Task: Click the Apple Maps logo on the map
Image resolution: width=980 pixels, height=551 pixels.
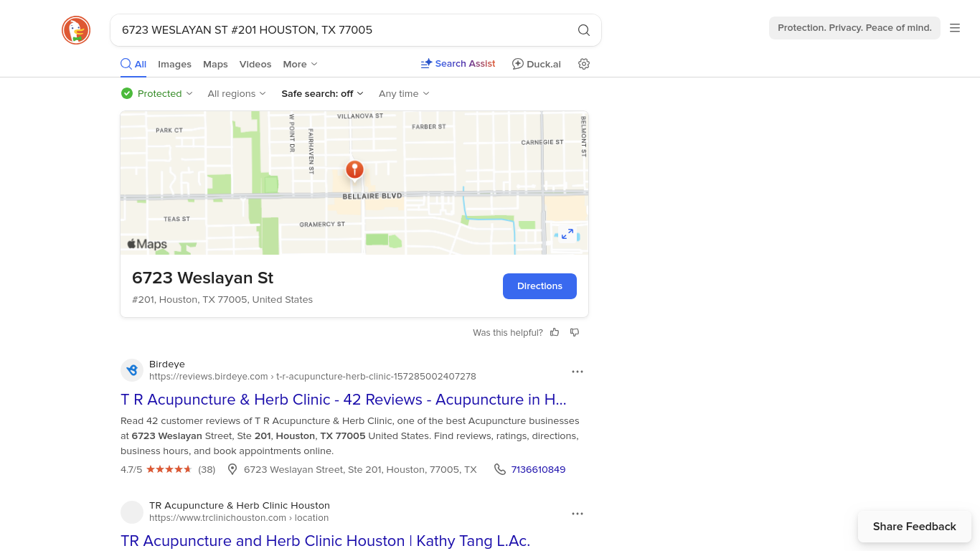Action: (x=147, y=244)
